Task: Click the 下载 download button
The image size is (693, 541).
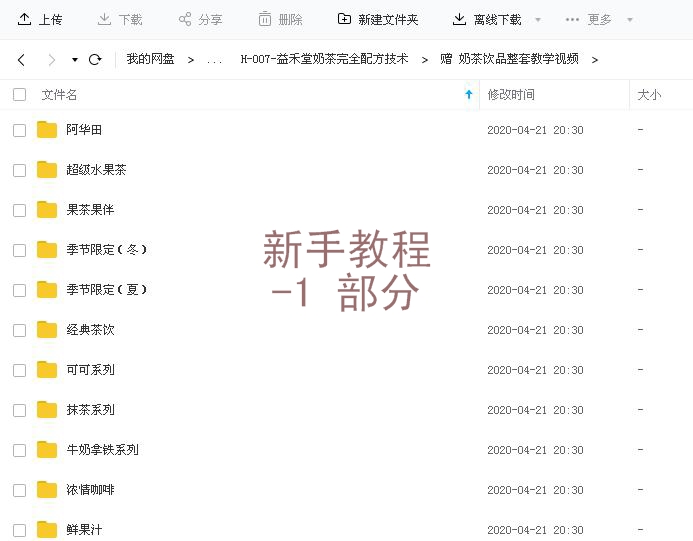Action: (x=120, y=19)
